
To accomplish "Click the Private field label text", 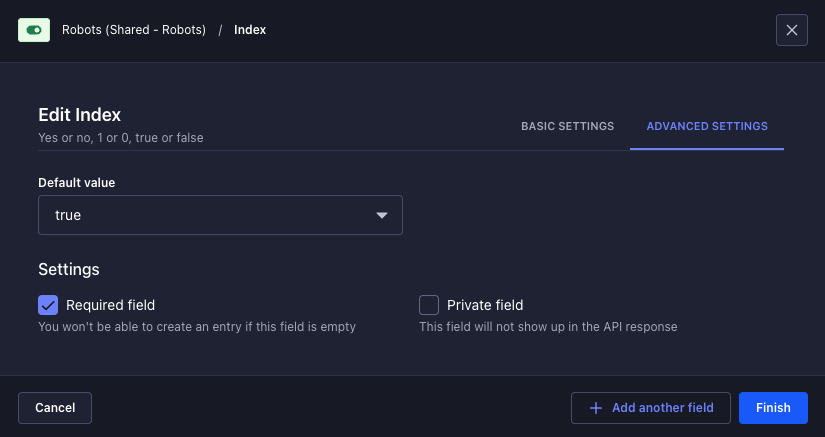I will pos(485,305).
